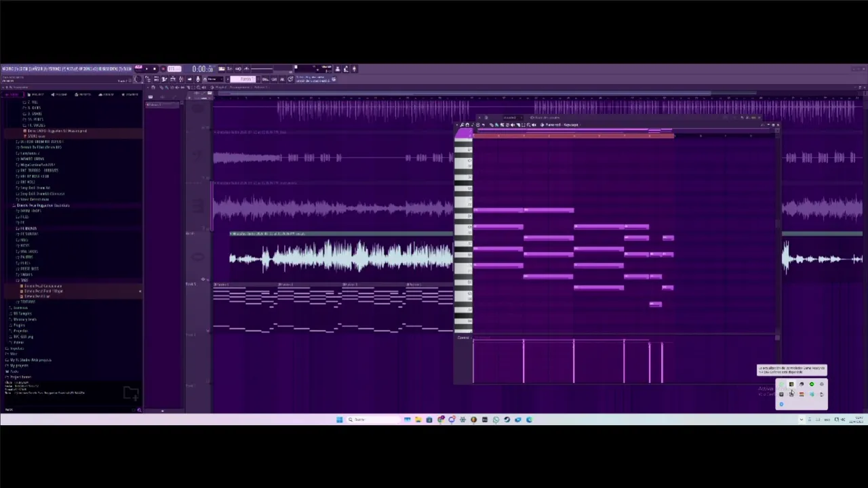Open the taskbar clock and date
Image resolution: width=868 pixels, height=488 pixels.
click(x=857, y=420)
